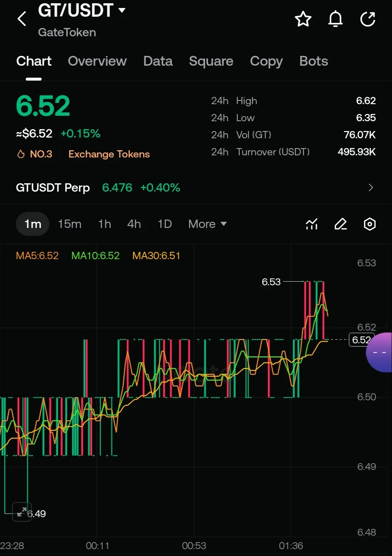Viewport: 392px width, 556px height.
Task: Go to the Bots tab
Action: (314, 61)
